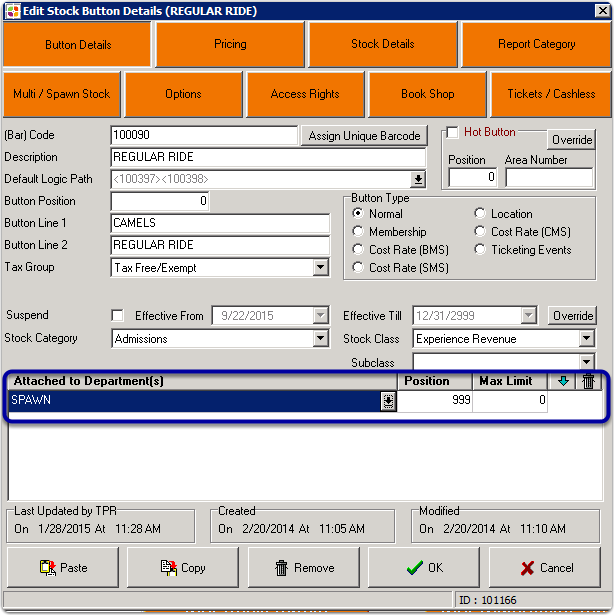Expand the Stock Class dropdown

[587, 339]
